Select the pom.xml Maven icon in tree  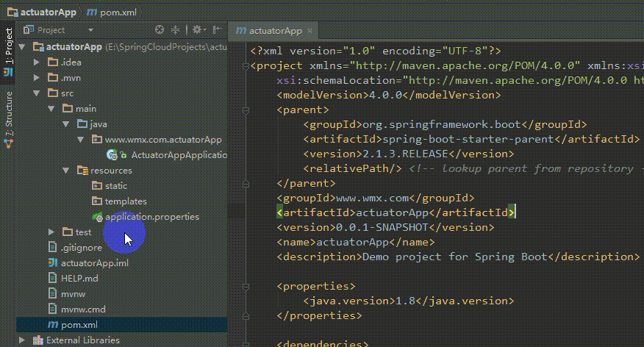53,324
